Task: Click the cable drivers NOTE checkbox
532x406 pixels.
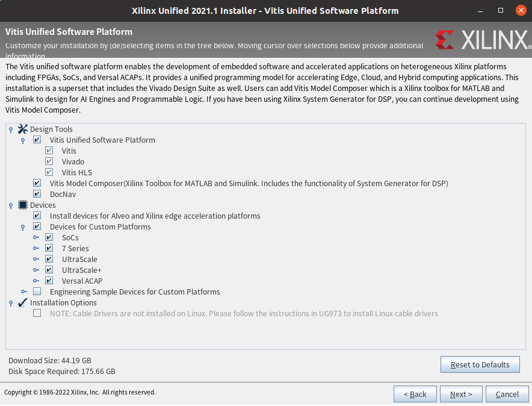Action: click(x=37, y=313)
